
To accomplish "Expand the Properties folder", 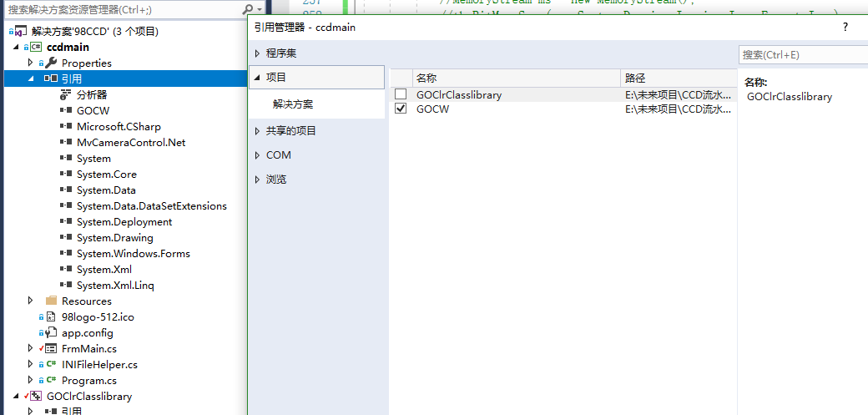I will point(30,63).
